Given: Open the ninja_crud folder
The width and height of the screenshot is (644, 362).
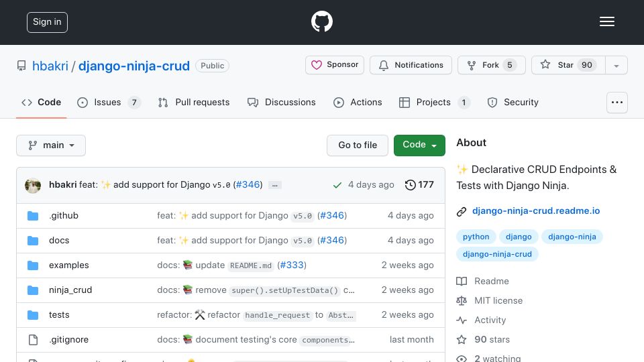Looking at the screenshot, I should pos(70,290).
